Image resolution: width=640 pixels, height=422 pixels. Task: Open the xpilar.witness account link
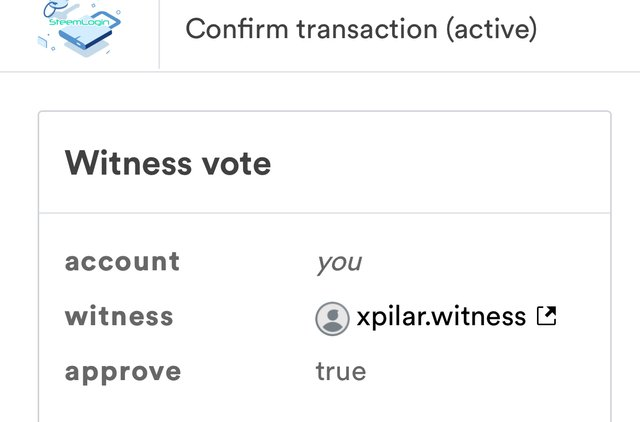pyautogui.click(x=441, y=317)
